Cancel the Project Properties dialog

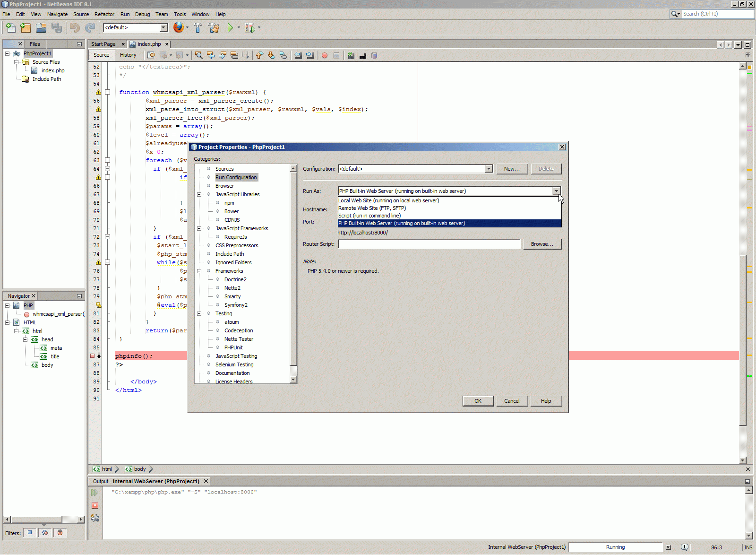point(512,401)
